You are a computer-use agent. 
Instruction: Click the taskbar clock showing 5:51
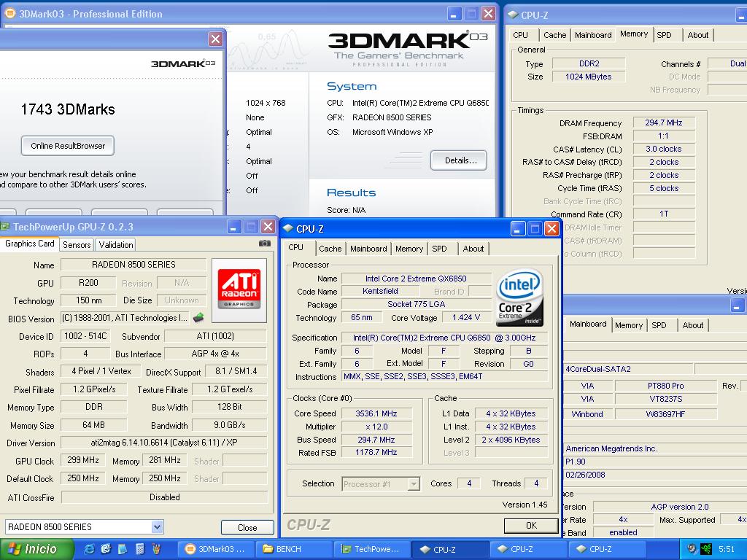click(x=727, y=549)
